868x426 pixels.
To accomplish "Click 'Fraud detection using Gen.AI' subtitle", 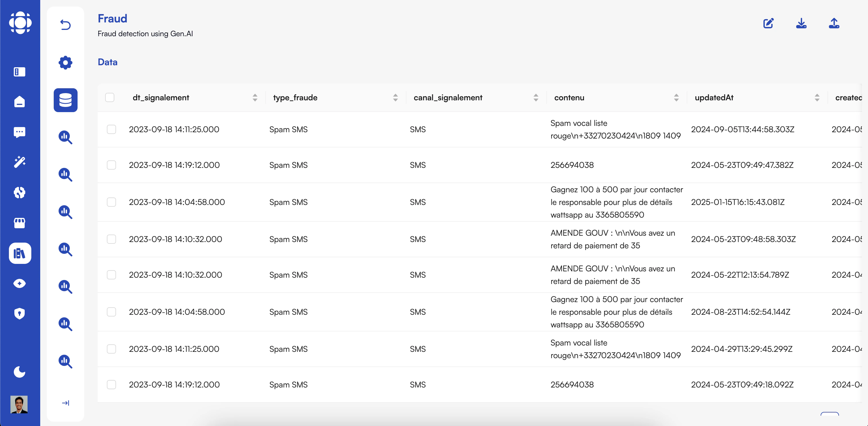I will [145, 34].
